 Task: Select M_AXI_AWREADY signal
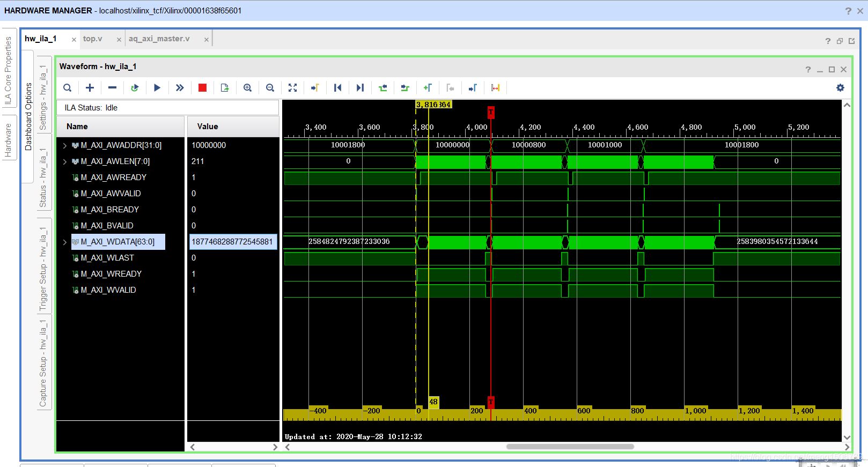click(113, 177)
